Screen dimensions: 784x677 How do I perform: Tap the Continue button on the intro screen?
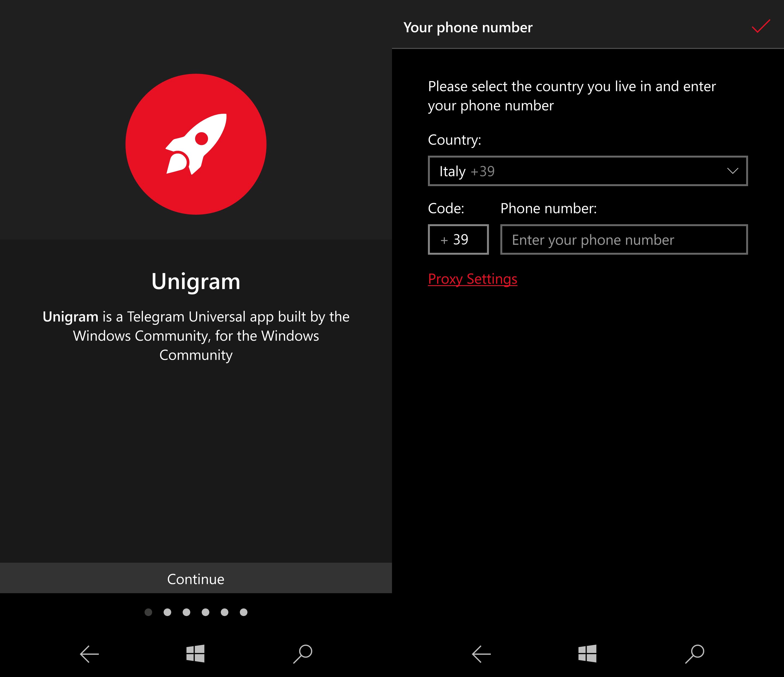click(196, 578)
